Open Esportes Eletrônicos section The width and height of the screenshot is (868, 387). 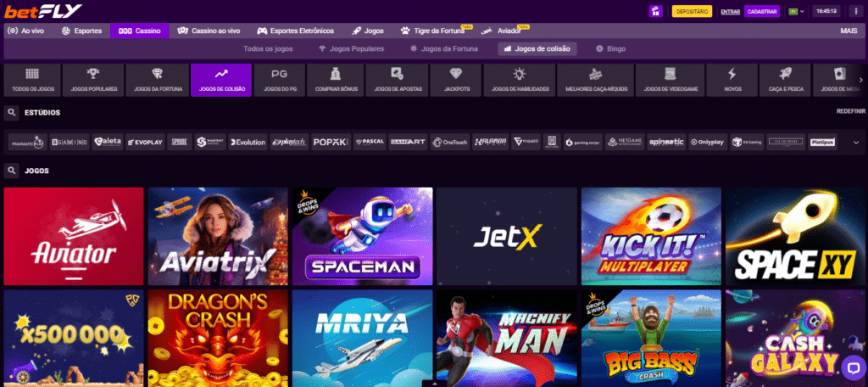294,31
